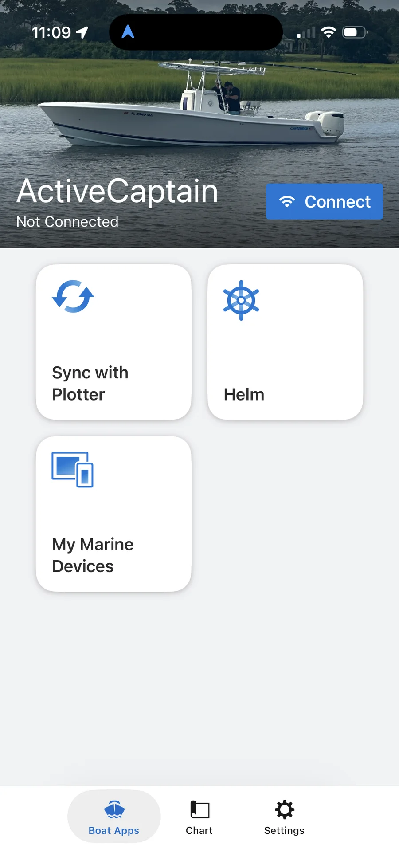Image resolution: width=399 pixels, height=868 pixels.
Task: Tap the blue navigation arrow in Dynamic Island
Action: 128,31
